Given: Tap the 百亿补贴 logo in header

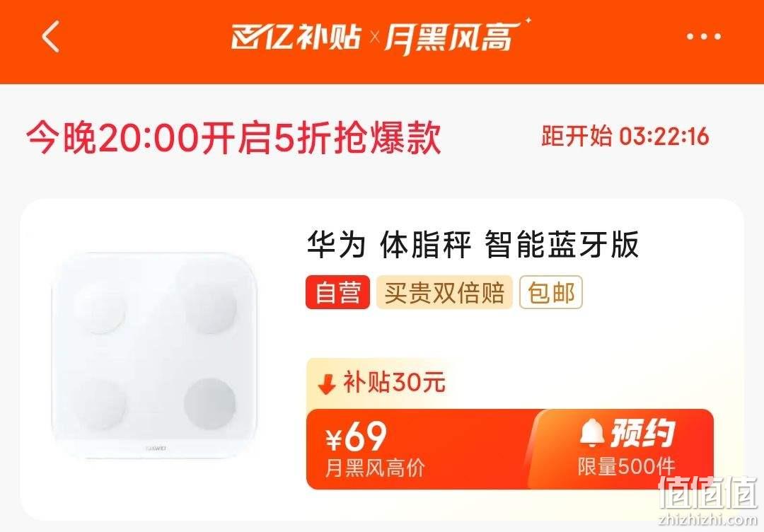Looking at the screenshot, I should pyautogui.click(x=296, y=37).
